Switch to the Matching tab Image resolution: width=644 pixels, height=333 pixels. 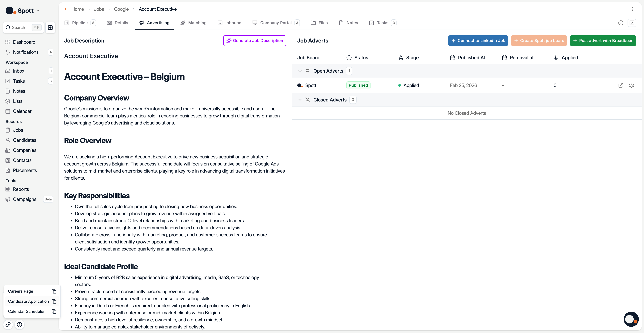(x=194, y=23)
